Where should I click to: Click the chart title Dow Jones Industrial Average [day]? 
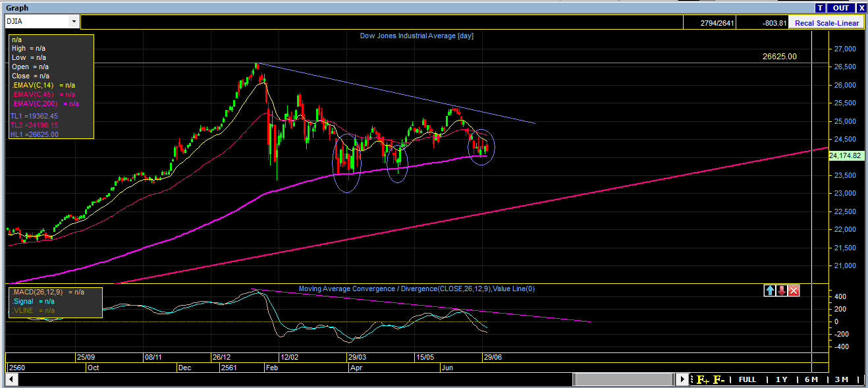pos(416,36)
